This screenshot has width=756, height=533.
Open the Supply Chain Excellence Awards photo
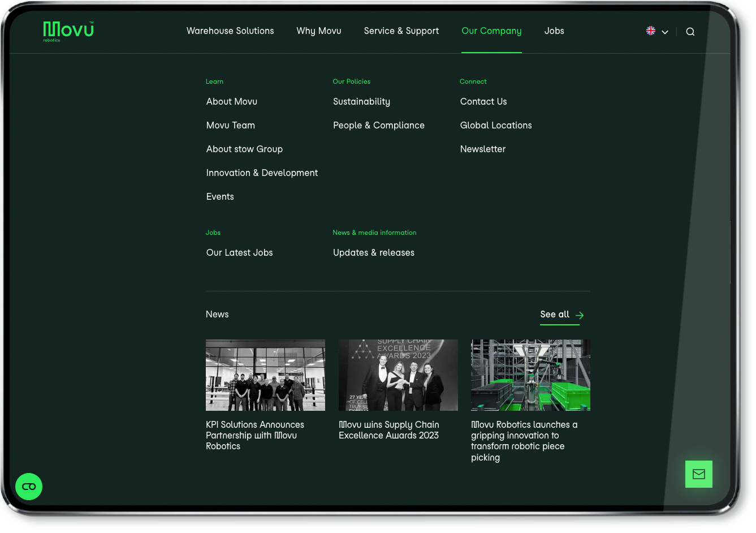pos(398,375)
